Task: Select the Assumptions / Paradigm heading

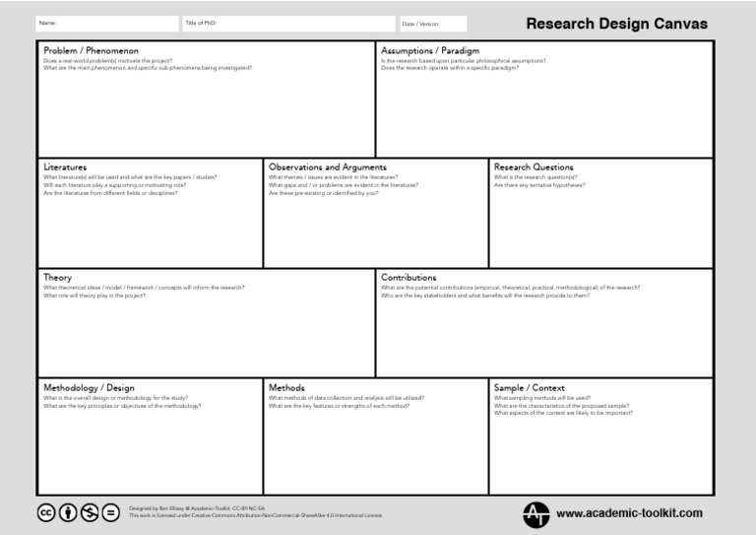Action: pyautogui.click(x=430, y=50)
